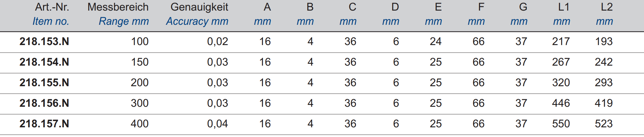
Task: Select item number 218.155.N
Action: 44,83
